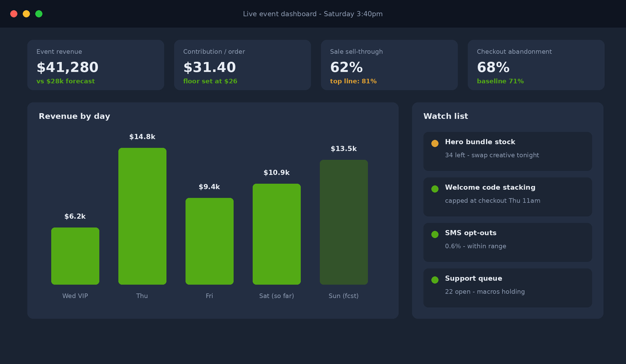Screen dimensions: 626x364
Task: Open the Contribution / order card
Action: (x=242, y=65)
